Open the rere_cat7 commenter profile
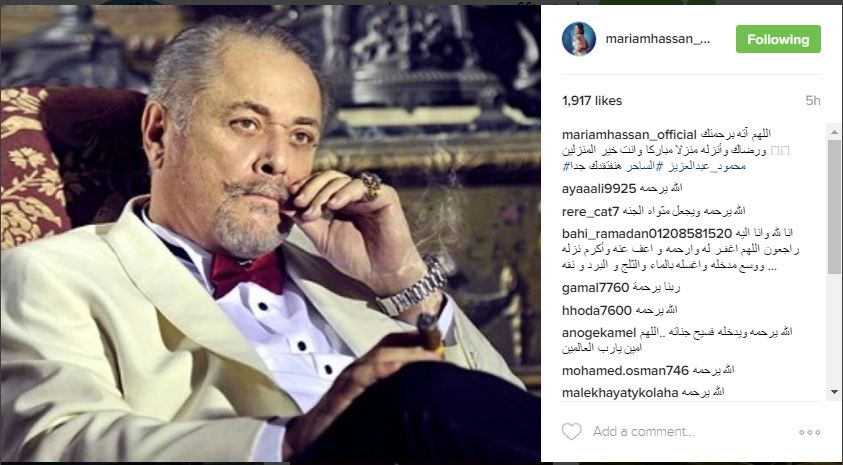Image resolution: width=843 pixels, height=465 pixels. pyautogui.click(x=590, y=212)
